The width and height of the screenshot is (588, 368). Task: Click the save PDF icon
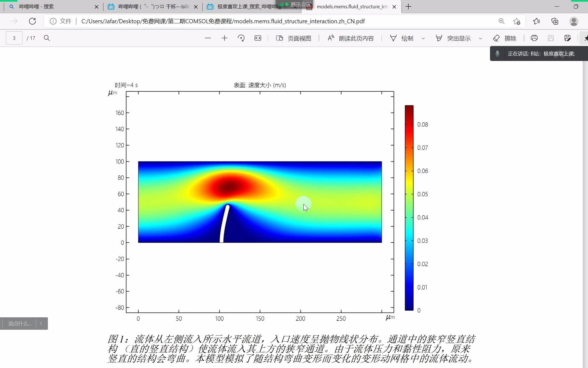click(x=551, y=38)
